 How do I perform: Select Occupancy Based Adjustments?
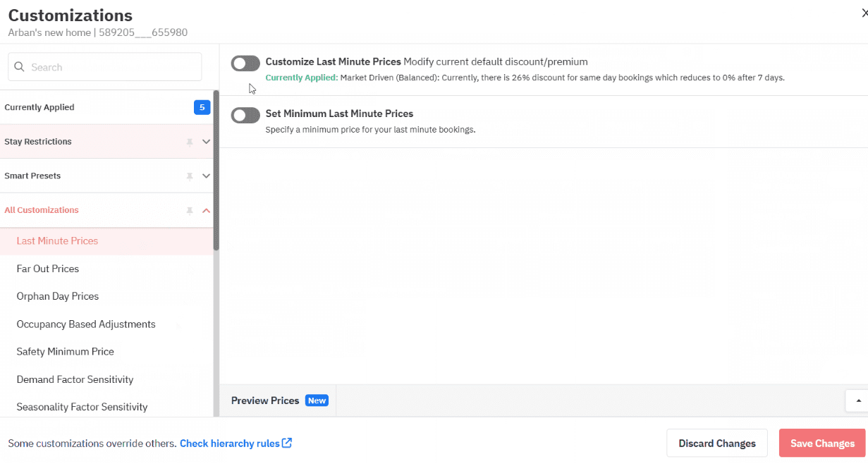(x=85, y=324)
